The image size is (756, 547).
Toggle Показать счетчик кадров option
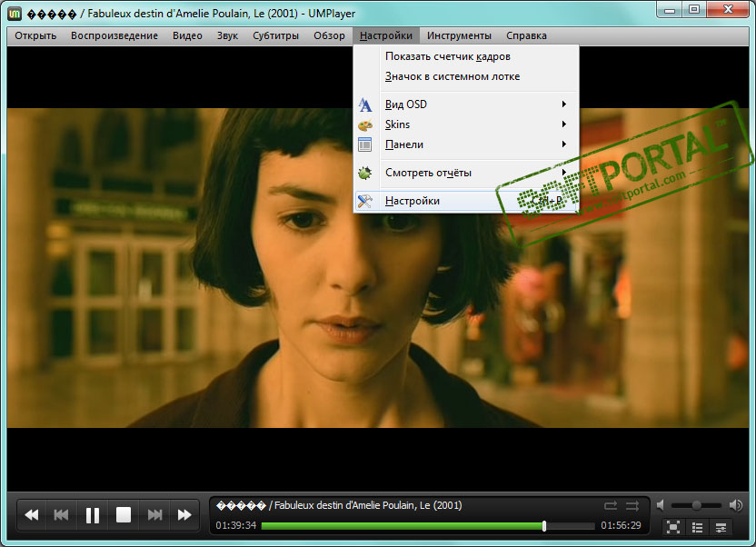coord(466,56)
